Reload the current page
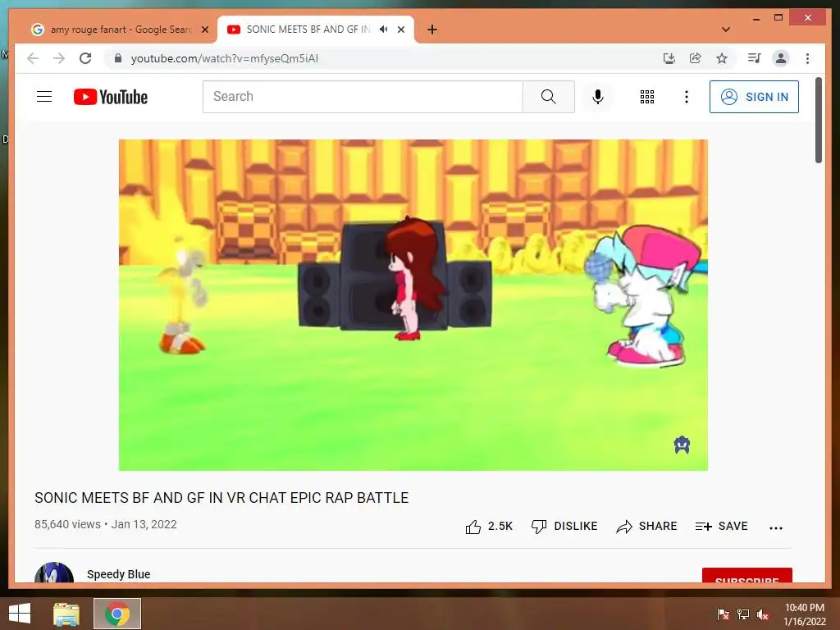Screen dimensions: 840x630 click(x=85, y=58)
